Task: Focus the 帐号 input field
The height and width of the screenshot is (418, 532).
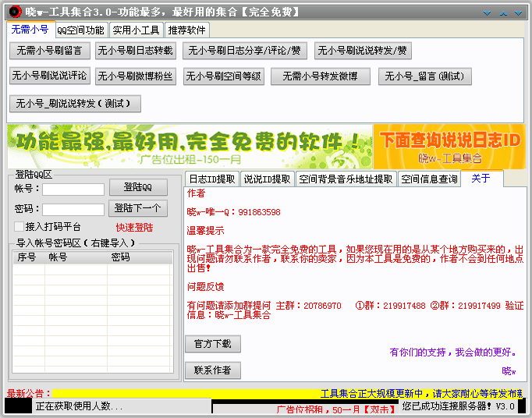Action: 73,189
